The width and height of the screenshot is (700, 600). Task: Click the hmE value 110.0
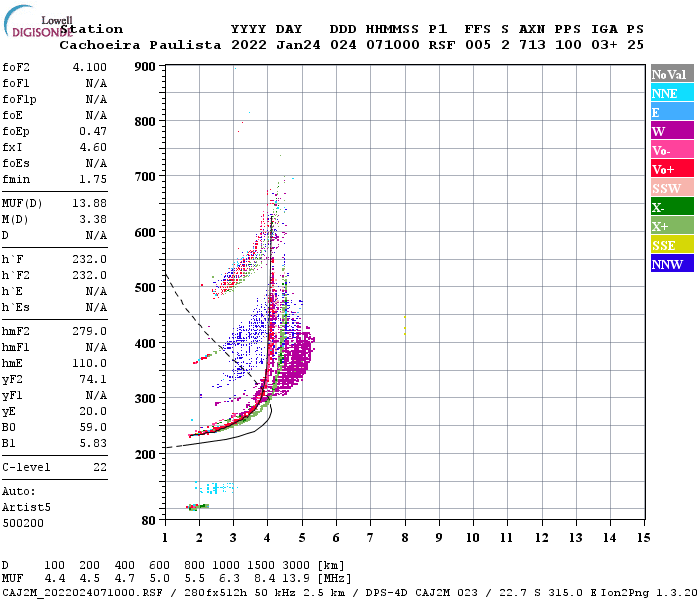coord(90,363)
